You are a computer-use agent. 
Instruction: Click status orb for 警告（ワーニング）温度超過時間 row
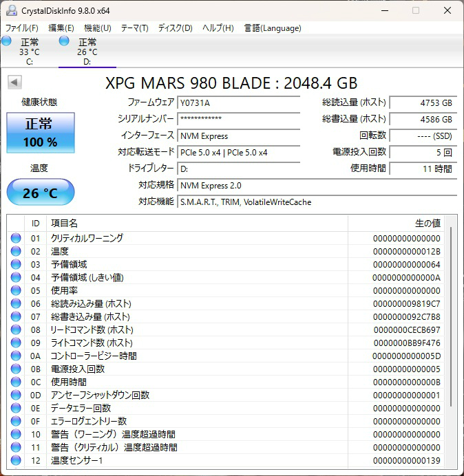point(16,434)
